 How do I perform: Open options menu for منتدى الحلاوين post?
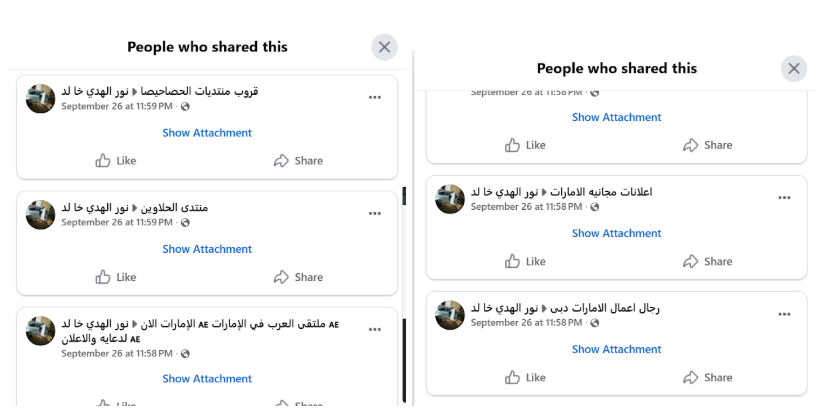[375, 213]
